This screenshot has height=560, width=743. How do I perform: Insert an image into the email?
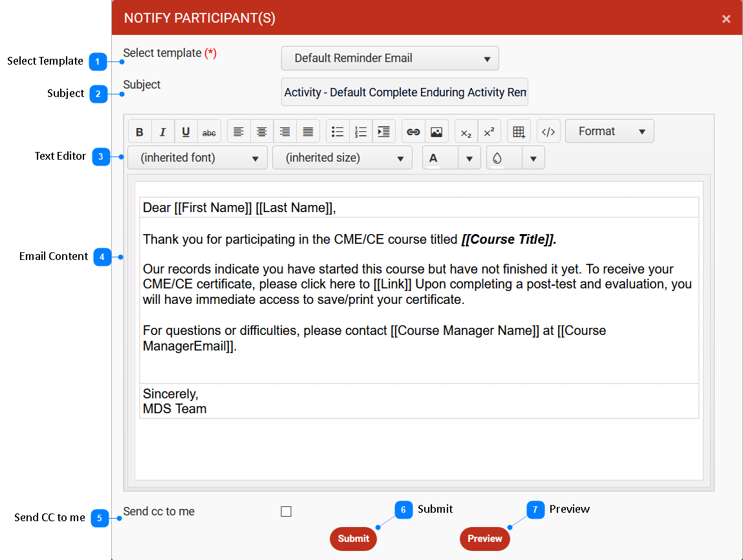click(x=436, y=132)
